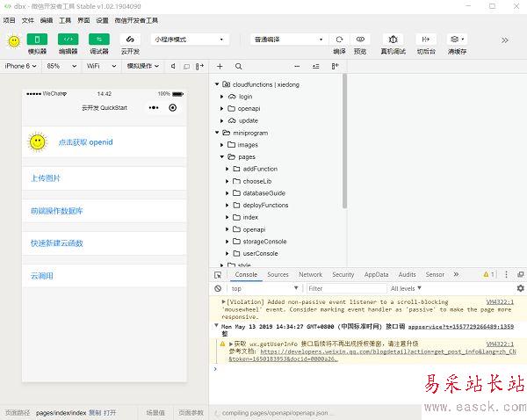Click the 复制 link in the page path bar
Viewport: 527px width, 420px height.
(x=95, y=413)
